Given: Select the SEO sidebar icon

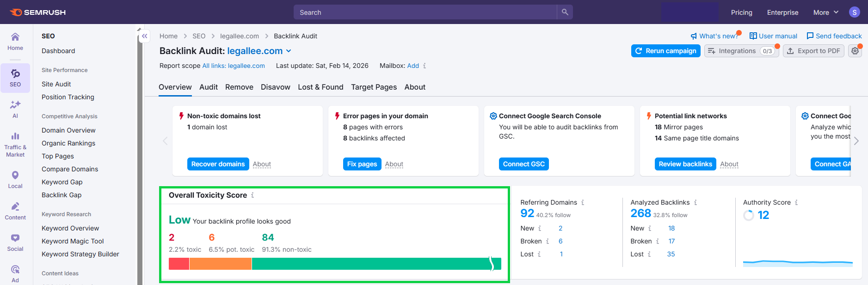Looking at the screenshot, I should 15,78.
